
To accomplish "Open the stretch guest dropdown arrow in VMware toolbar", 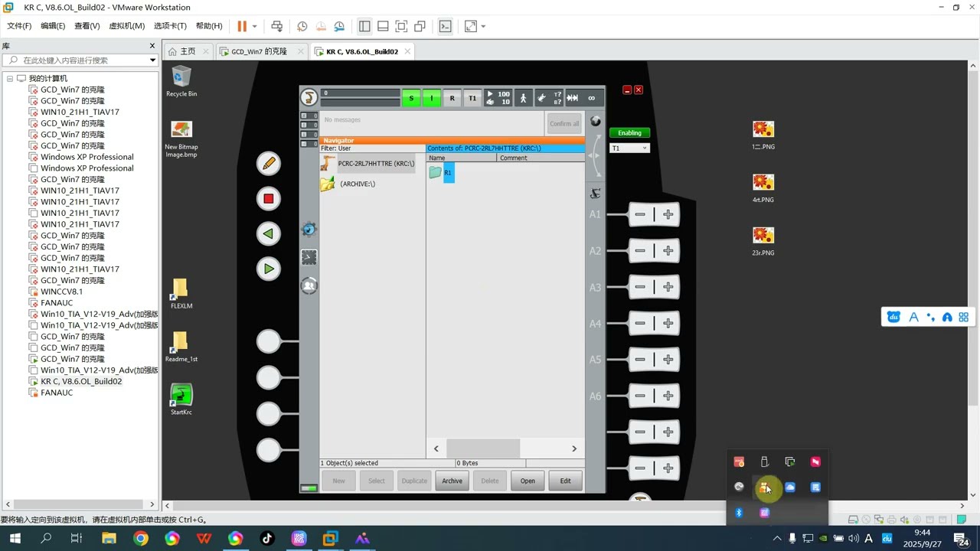I will click(484, 26).
